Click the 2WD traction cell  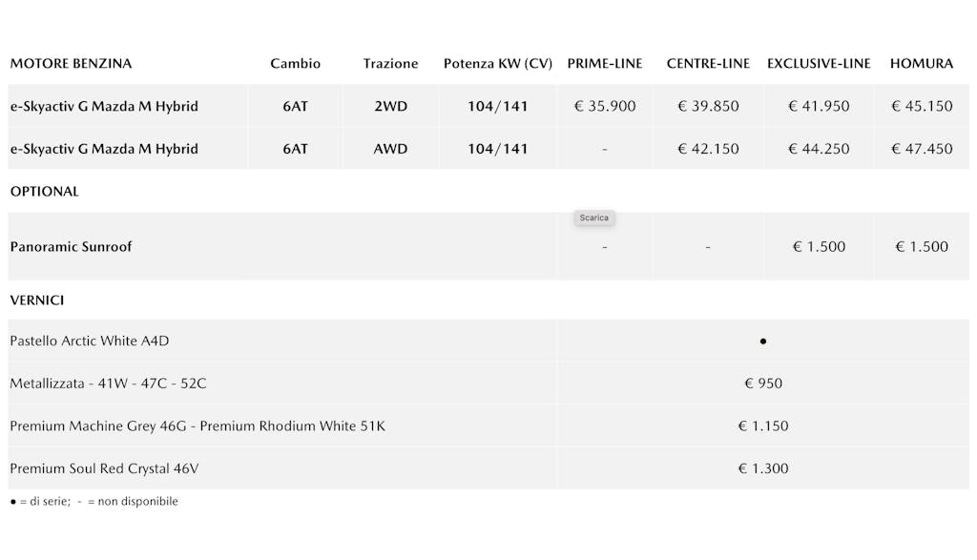(x=390, y=106)
